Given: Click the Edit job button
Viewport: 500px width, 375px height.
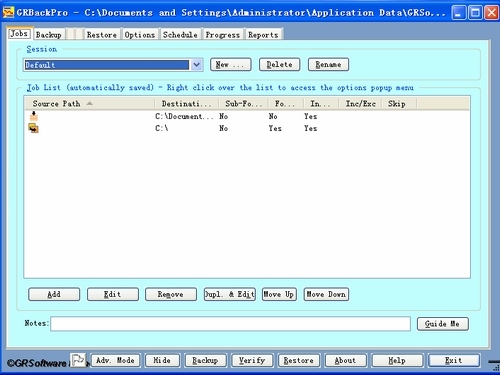Looking at the screenshot, I should tap(113, 294).
